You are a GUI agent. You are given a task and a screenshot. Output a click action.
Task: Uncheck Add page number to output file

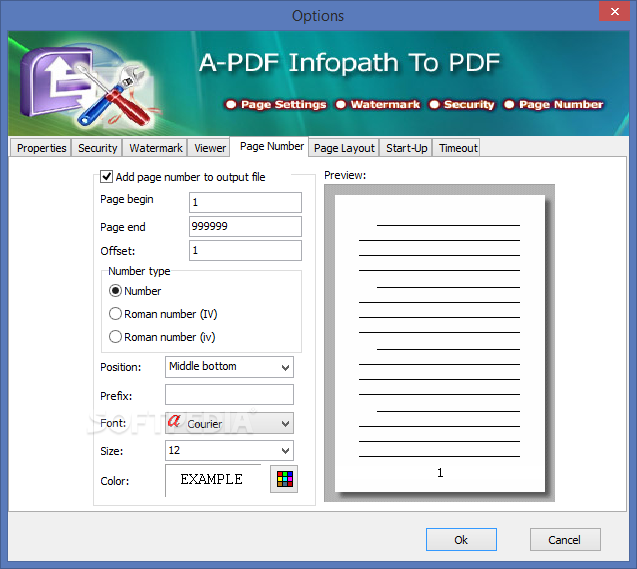click(x=106, y=177)
